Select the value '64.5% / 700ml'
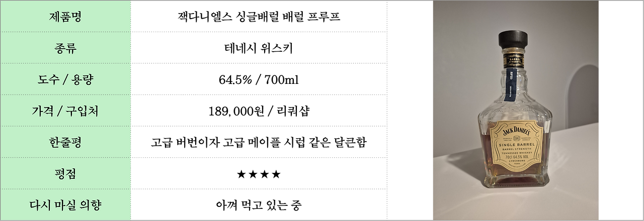 coord(259,80)
